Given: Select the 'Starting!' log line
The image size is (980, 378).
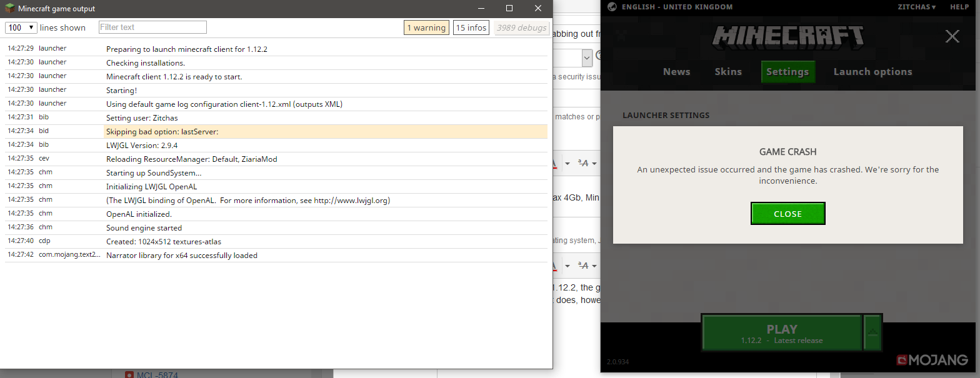Looking at the screenshot, I should click(276, 90).
